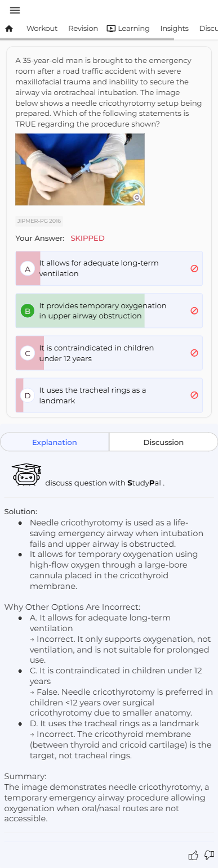Switch to the Revision tab
218x868 pixels.
click(83, 28)
